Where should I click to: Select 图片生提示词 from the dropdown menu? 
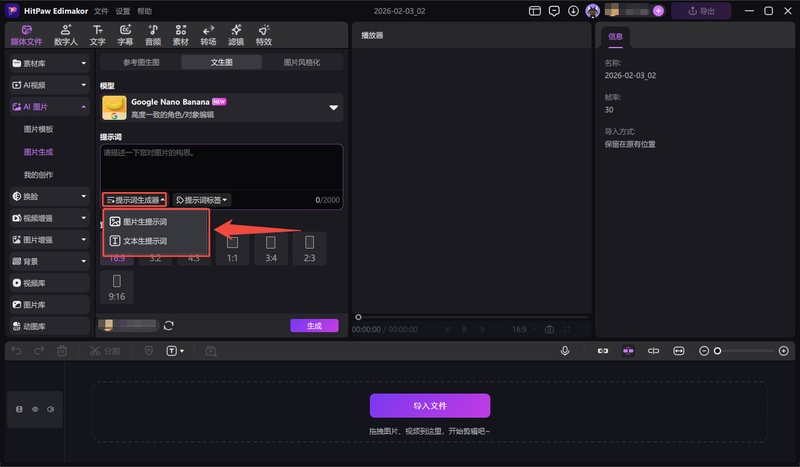[x=144, y=222]
